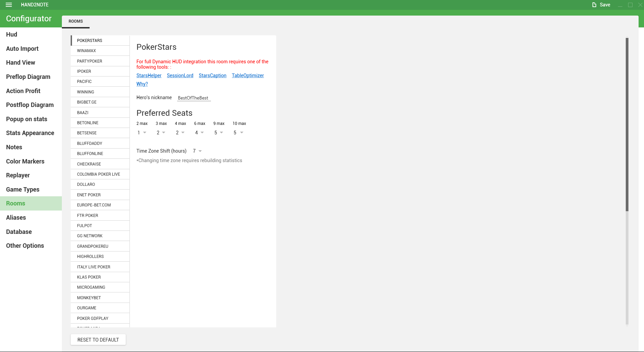This screenshot has width=644, height=352.
Task: Open Hand View settings
Action: coord(31,63)
